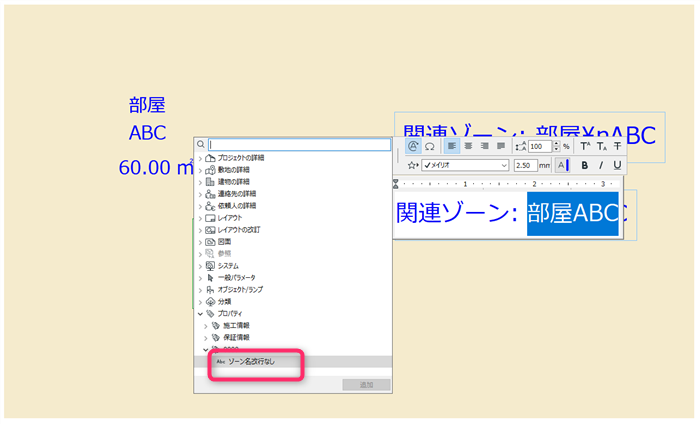The height and width of the screenshot is (424, 700).
Task: Select the 依頼人の詳細 client icon
Action: click(210, 206)
